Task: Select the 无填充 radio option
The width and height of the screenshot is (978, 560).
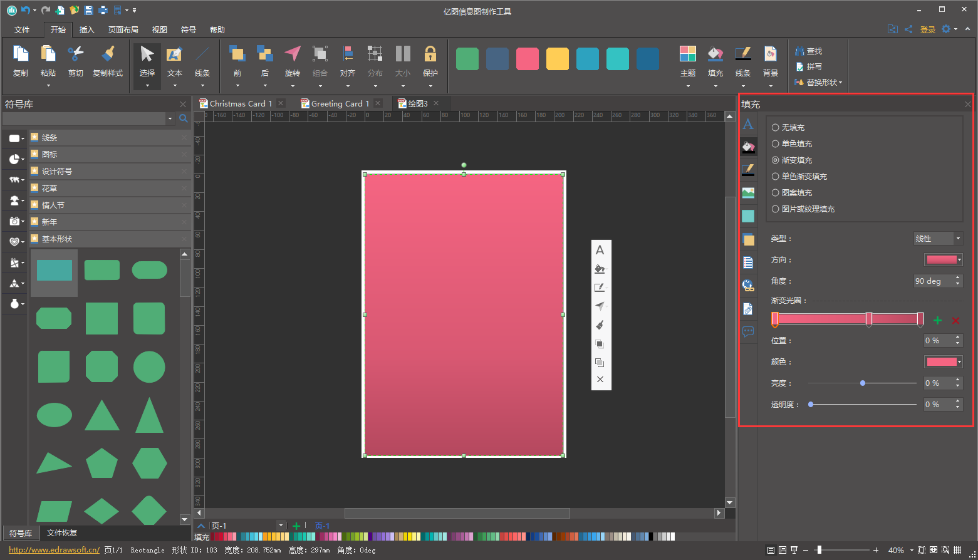Action: pos(776,128)
